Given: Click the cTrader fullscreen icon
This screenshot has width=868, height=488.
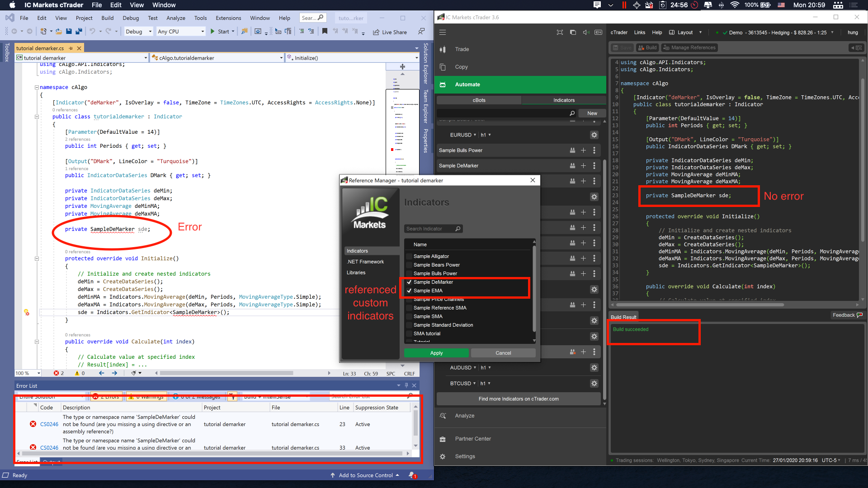Looking at the screenshot, I should (560, 32).
